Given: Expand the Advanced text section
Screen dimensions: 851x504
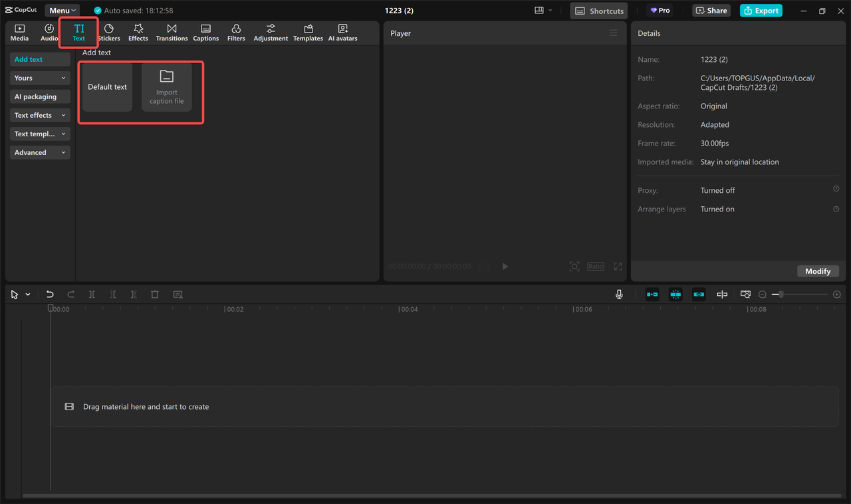Looking at the screenshot, I should [x=39, y=152].
